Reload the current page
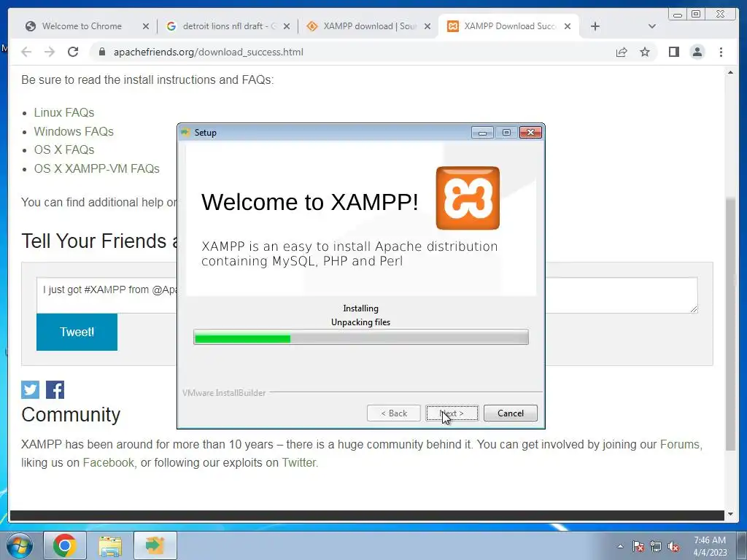747x560 pixels. (73, 52)
